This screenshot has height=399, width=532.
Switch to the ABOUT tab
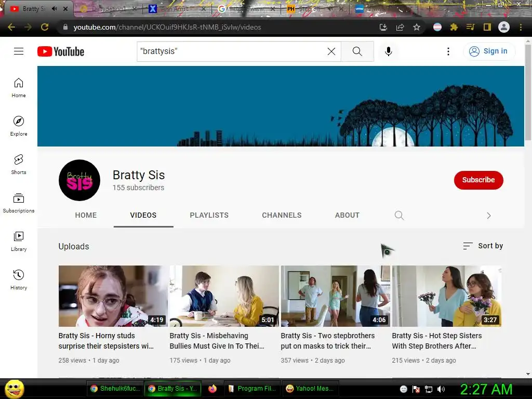point(347,215)
